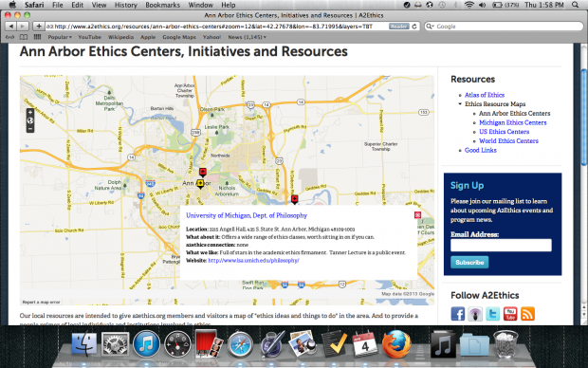
Task: Zoom out of the map with the minus control
Action: coord(30,129)
